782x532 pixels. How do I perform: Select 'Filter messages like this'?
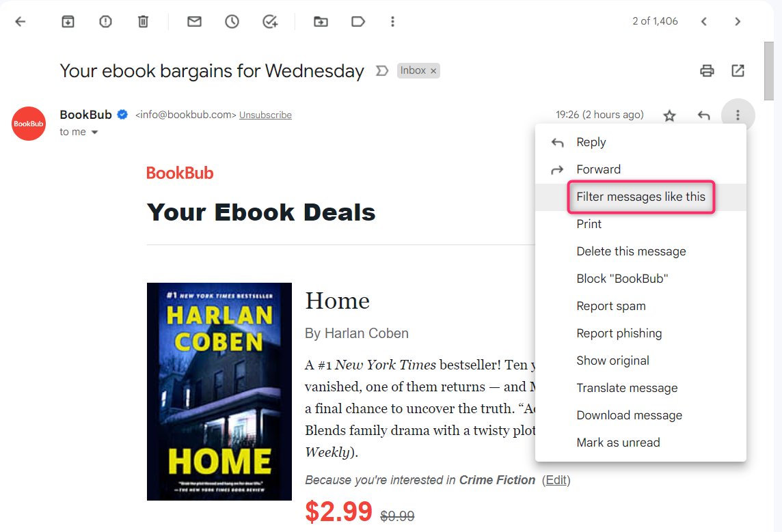[641, 197]
